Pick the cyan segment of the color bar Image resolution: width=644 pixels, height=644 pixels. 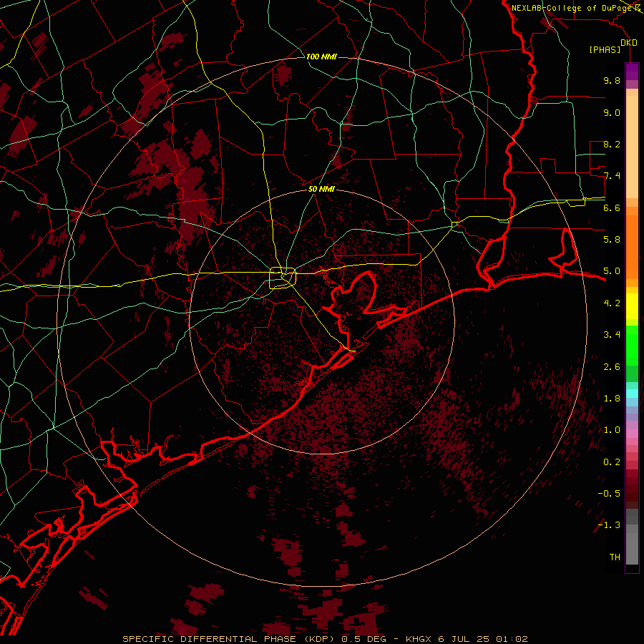click(x=632, y=394)
